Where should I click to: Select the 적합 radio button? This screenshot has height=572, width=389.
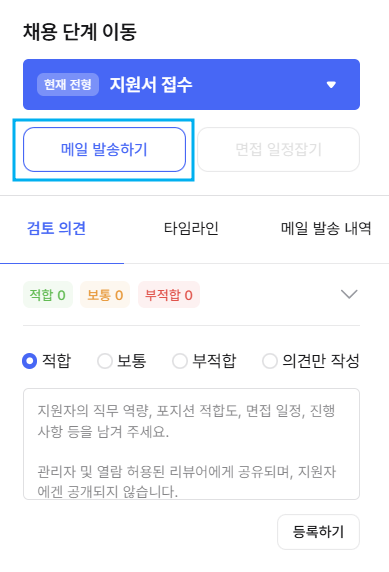(30, 361)
